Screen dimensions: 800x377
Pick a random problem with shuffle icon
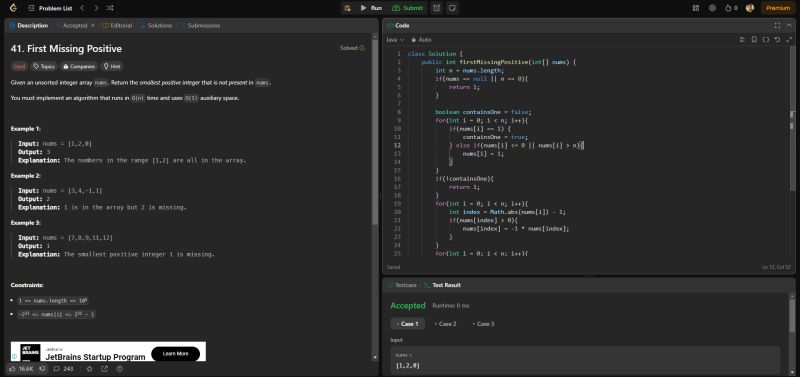tap(110, 8)
